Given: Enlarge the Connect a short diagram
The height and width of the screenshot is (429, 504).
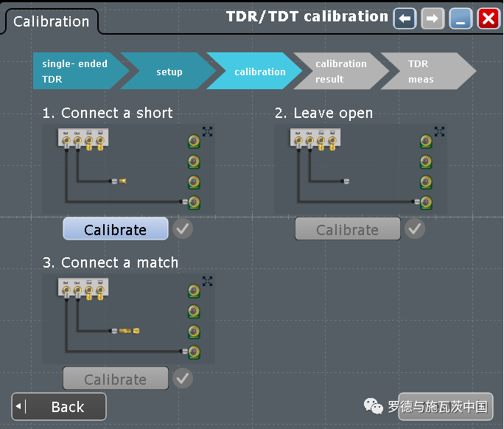Looking at the screenshot, I should tap(208, 131).
